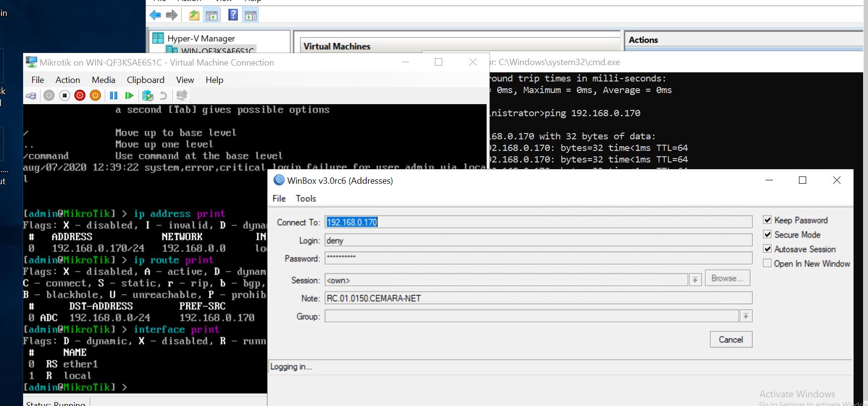This screenshot has width=868, height=406.
Task: Click the blue Help question mark icon
Action: click(233, 15)
